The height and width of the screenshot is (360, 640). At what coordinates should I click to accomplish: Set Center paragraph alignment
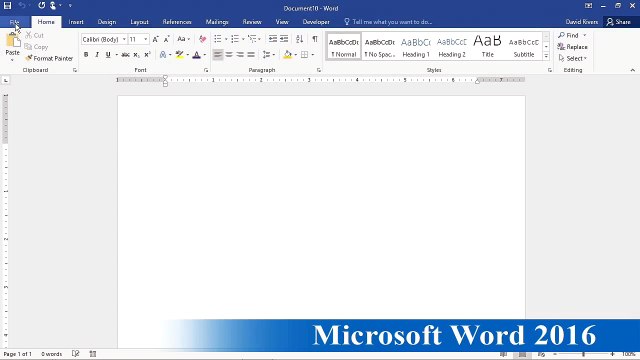(x=229, y=55)
